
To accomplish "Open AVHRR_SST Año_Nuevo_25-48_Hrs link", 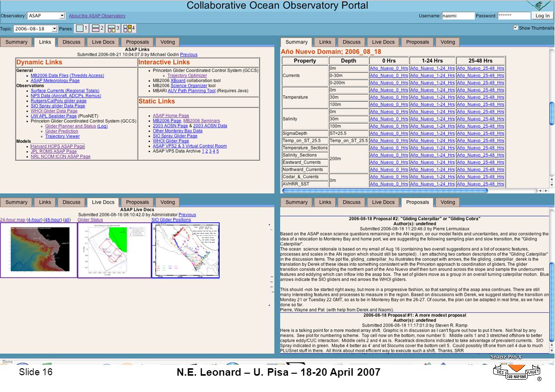I will [480, 184].
